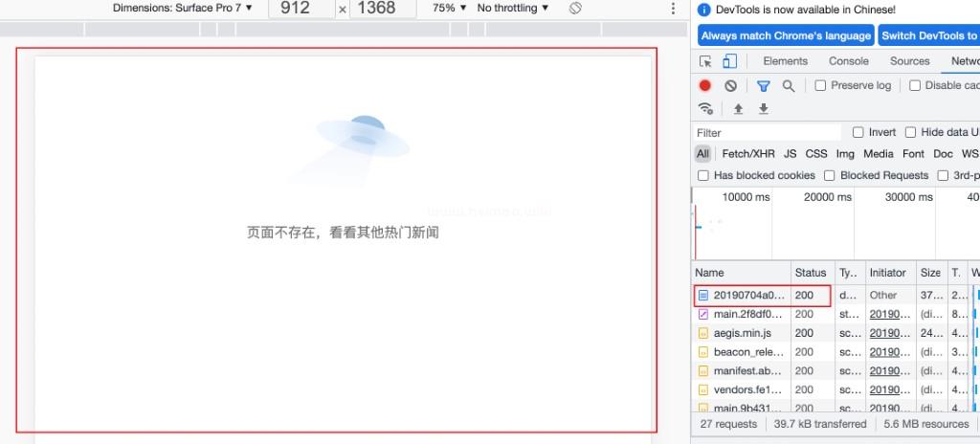
Task: Toggle the device toolbar icon
Action: tap(729, 61)
